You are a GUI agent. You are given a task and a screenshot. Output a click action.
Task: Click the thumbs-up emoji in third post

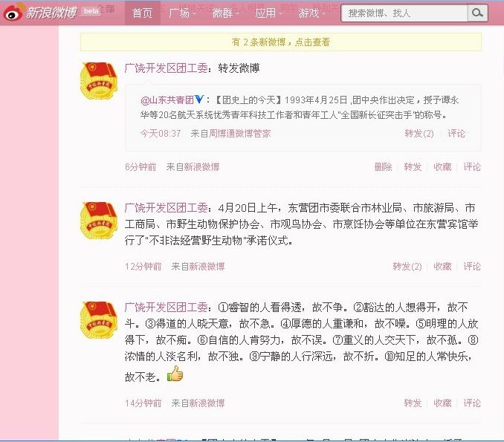point(175,374)
